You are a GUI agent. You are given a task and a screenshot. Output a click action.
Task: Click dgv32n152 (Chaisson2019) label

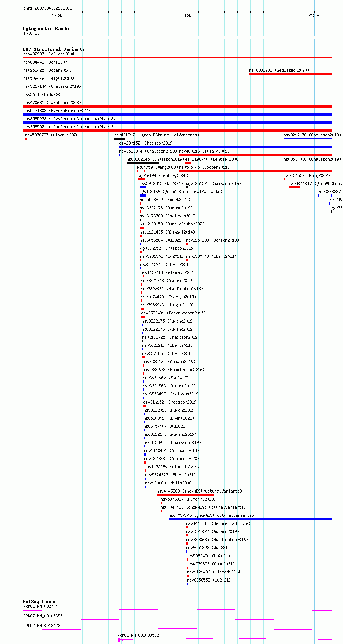pos(214,183)
